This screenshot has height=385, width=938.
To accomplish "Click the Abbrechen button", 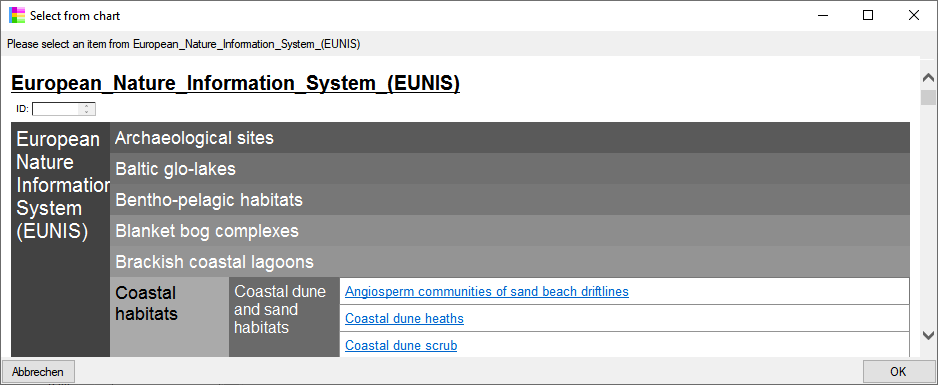I will pyautogui.click(x=38, y=372).
